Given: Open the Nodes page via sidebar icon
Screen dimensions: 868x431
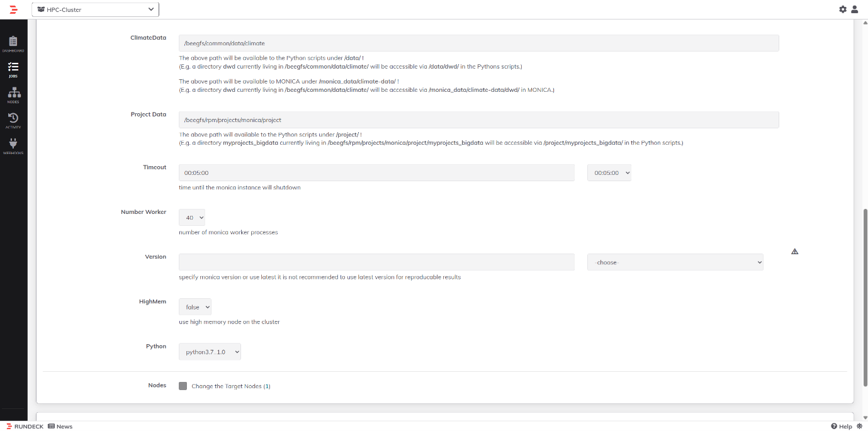Looking at the screenshot, I should coord(13,94).
